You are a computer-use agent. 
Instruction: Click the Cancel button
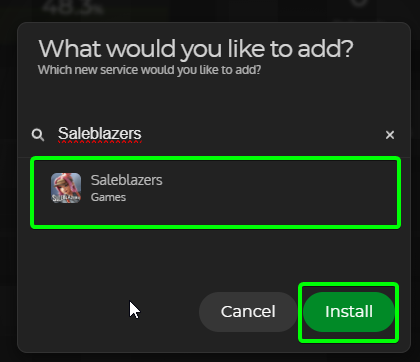[248, 312]
